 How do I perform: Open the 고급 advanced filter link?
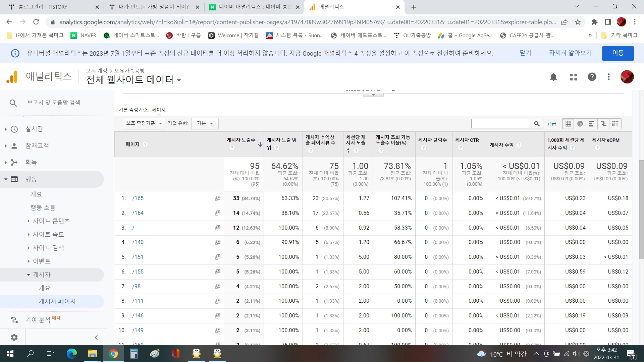[x=551, y=124]
